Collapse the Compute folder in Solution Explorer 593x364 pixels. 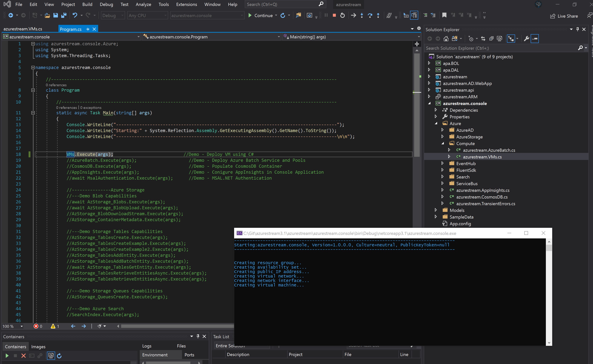point(443,143)
